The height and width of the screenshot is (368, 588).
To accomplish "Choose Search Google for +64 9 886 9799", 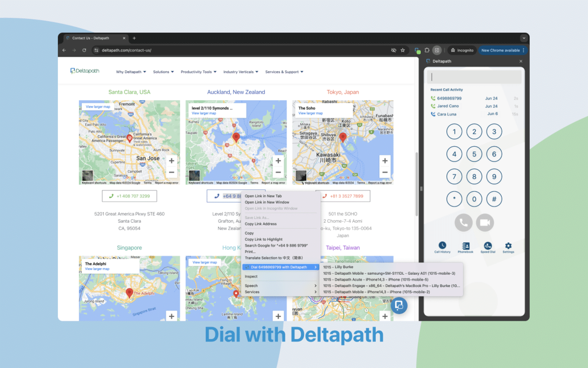I will [280, 245].
